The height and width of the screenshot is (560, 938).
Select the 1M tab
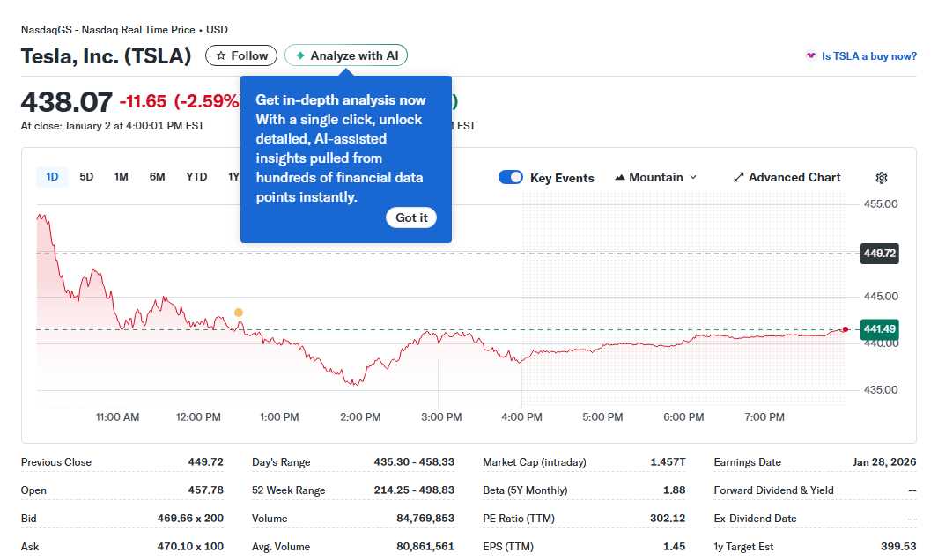coord(121,176)
